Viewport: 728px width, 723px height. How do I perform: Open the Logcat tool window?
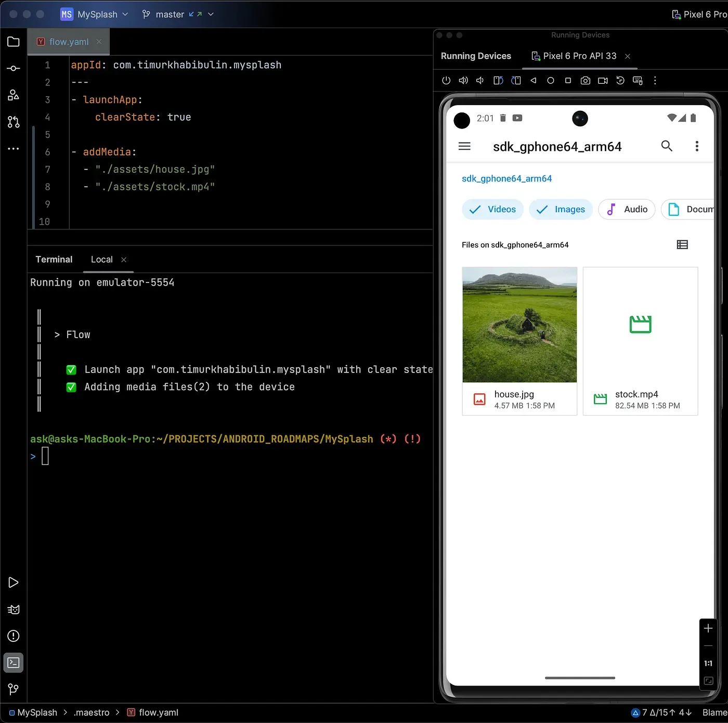[14, 610]
